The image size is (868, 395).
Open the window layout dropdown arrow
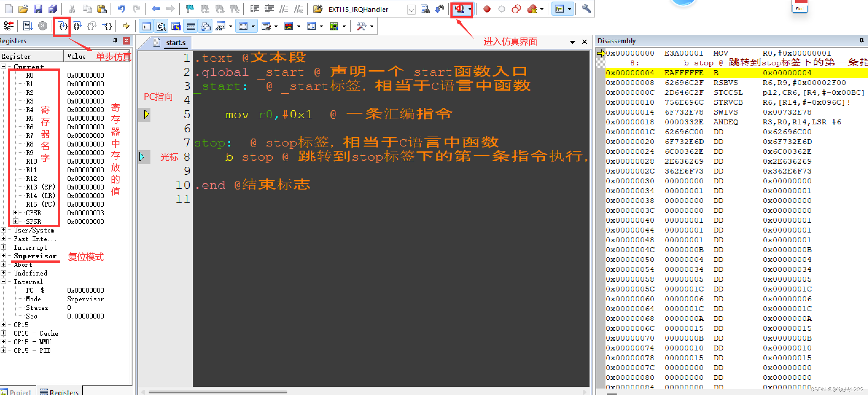click(x=570, y=10)
